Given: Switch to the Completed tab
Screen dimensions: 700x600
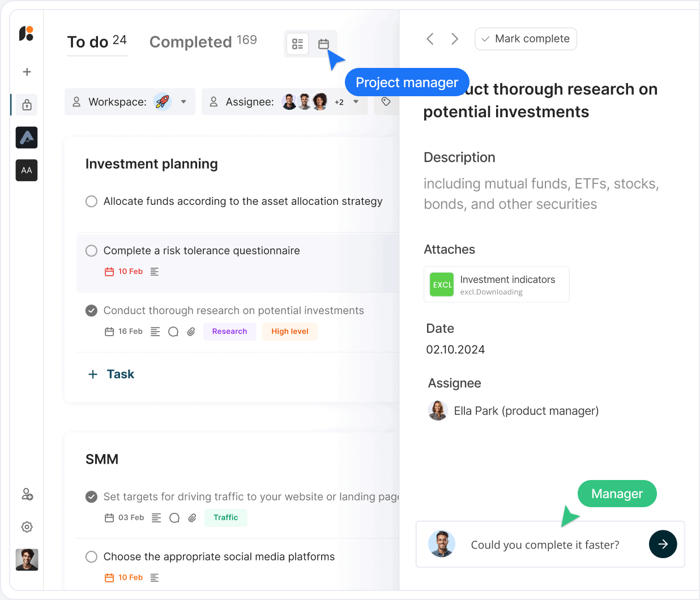Looking at the screenshot, I should point(203,41).
